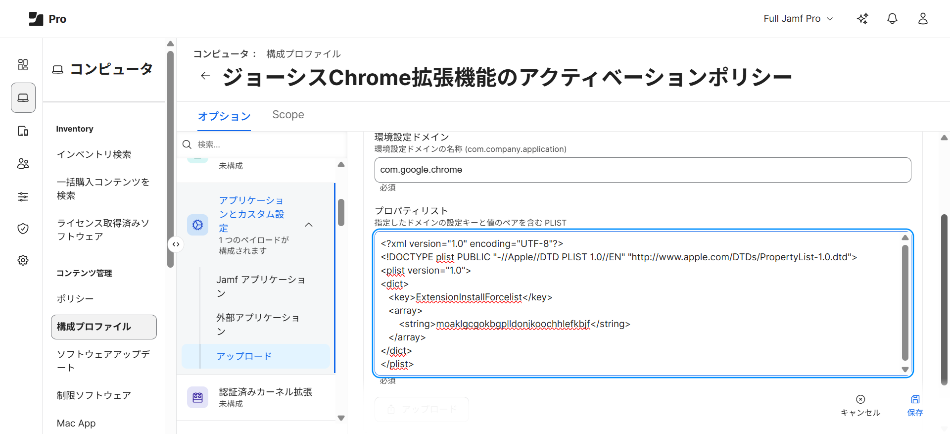Open the Users icon in left rail
This screenshot has width=950, height=434.
pos(22,164)
